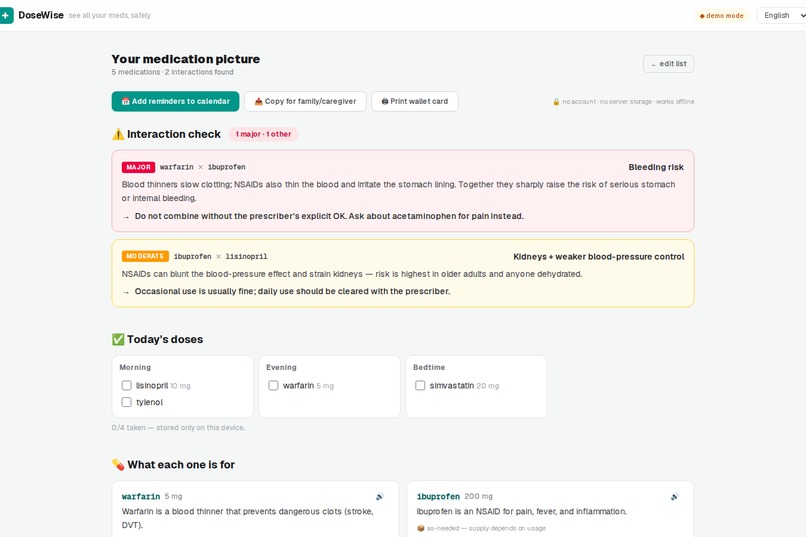This screenshot has height=537, width=806.
Task: Check off lisinopril 10 mg morning dose
Action: (x=126, y=385)
